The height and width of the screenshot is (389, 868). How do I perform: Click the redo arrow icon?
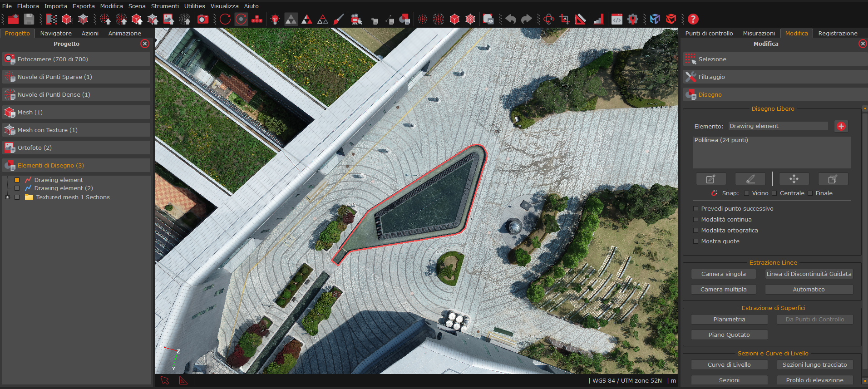527,19
